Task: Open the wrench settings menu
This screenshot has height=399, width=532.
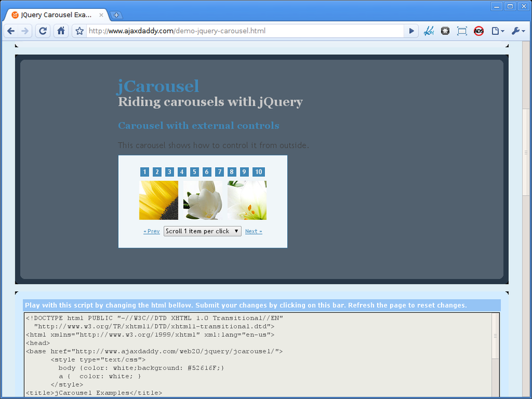Action: [x=518, y=31]
